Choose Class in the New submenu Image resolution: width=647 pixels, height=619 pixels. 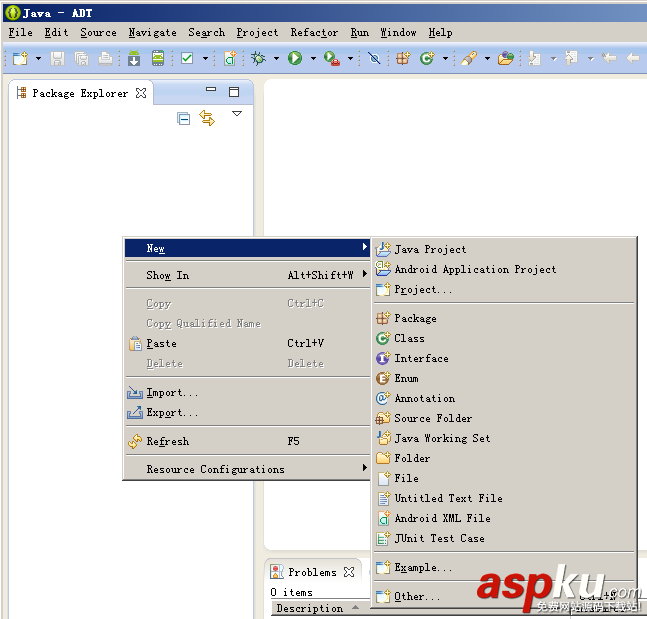click(504, 338)
